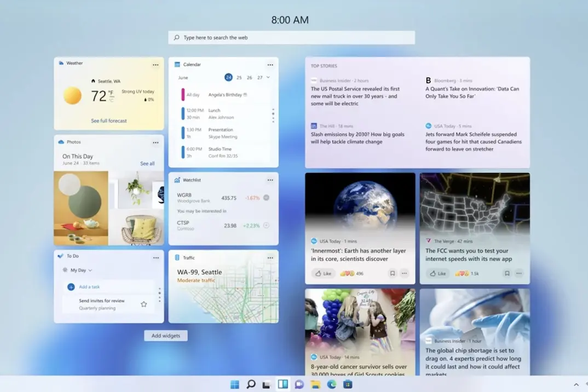Open the Traffic widget options menu
This screenshot has height=392, width=588.
coord(270,258)
